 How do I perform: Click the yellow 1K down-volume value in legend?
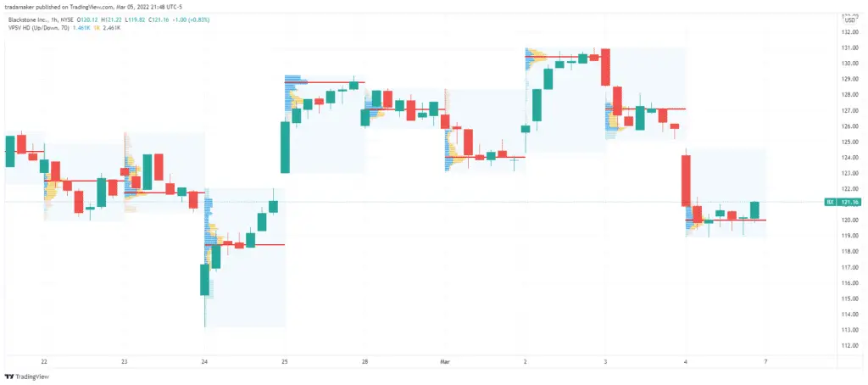tap(96, 27)
